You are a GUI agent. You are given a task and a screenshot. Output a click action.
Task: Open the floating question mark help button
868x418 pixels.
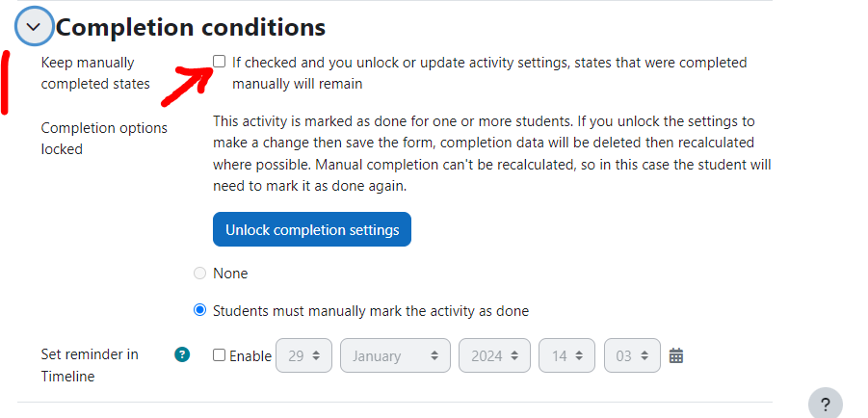[826, 405]
